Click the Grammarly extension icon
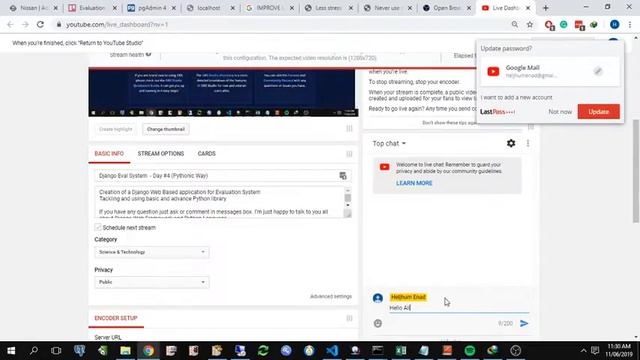This screenshot has height=360, width=640. point(564,24)
